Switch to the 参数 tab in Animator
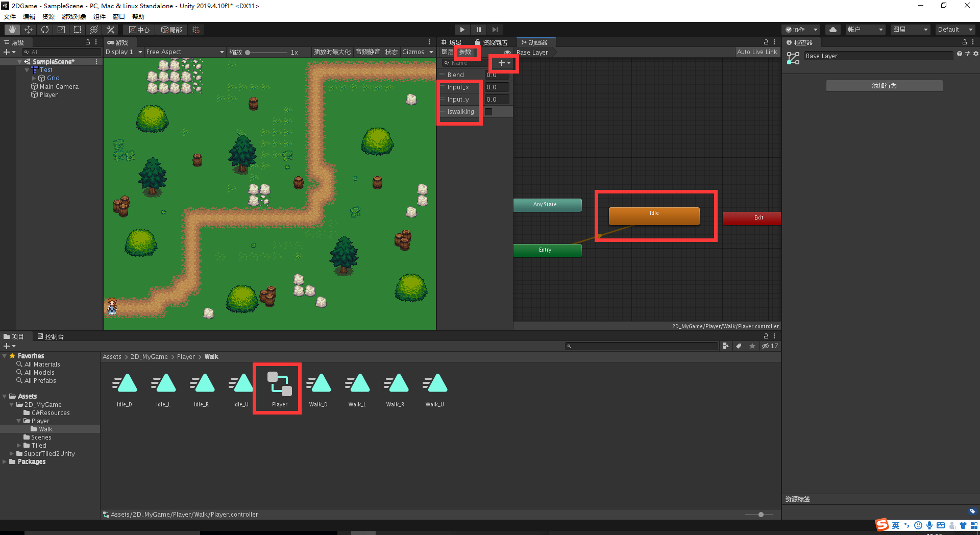Image resolution: width=980 pixels, height=535 pixels. pyautogui.click(x=466, y=52)
